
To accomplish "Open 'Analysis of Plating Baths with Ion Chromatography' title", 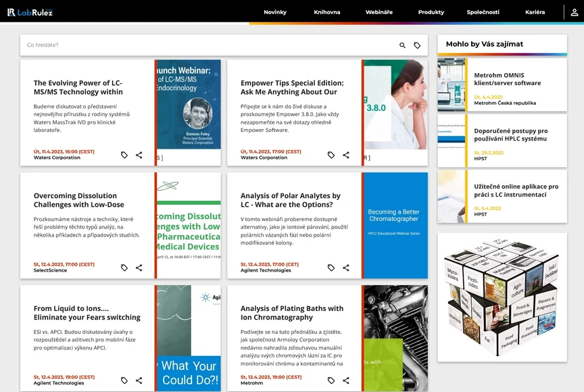I will [292, 313].
